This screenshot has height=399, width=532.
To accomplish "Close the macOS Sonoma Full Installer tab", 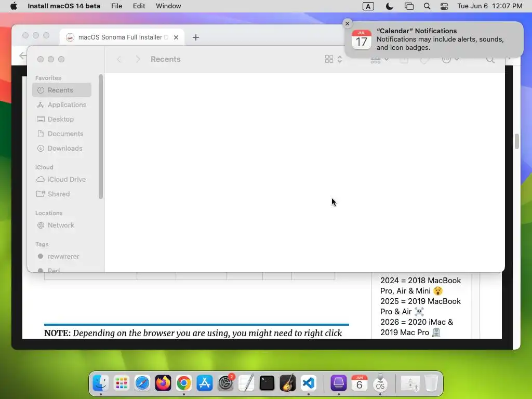I will [176, 37].
